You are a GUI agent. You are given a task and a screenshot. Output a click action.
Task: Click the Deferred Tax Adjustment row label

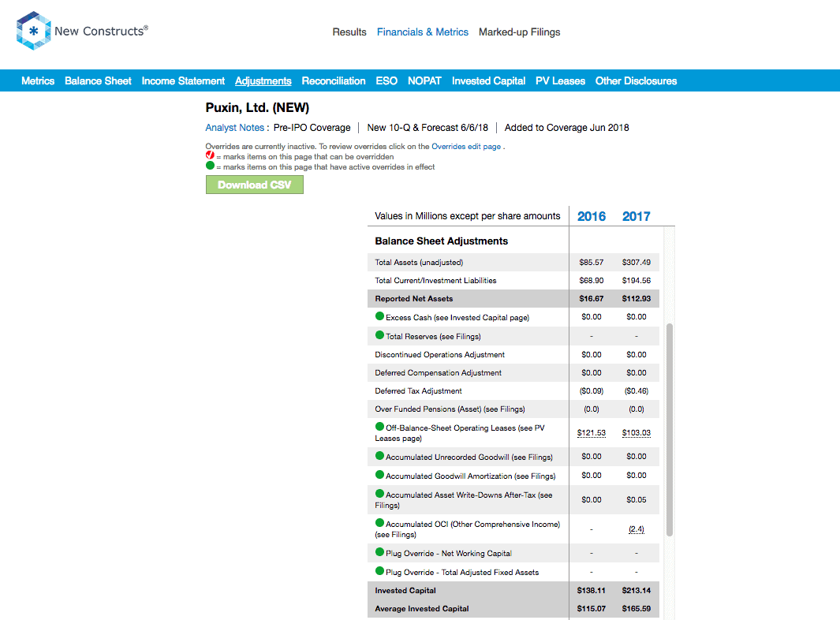pos(418,391)
